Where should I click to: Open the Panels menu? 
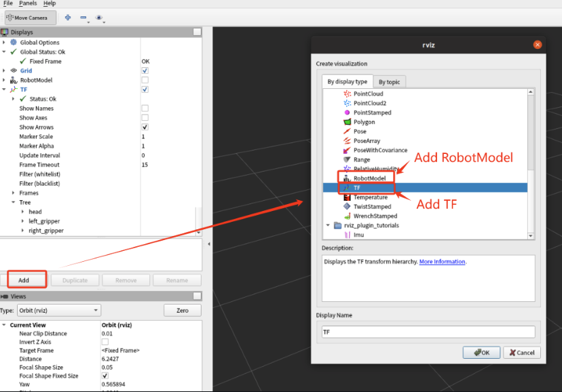(28, 3)
